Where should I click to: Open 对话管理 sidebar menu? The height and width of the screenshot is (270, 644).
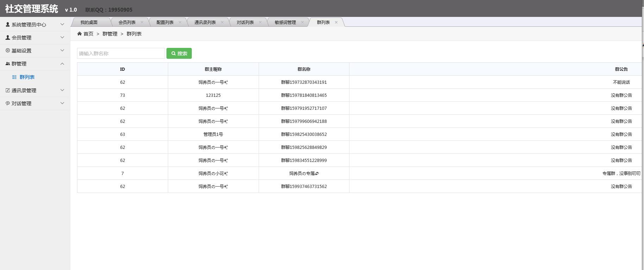[35, 103]
